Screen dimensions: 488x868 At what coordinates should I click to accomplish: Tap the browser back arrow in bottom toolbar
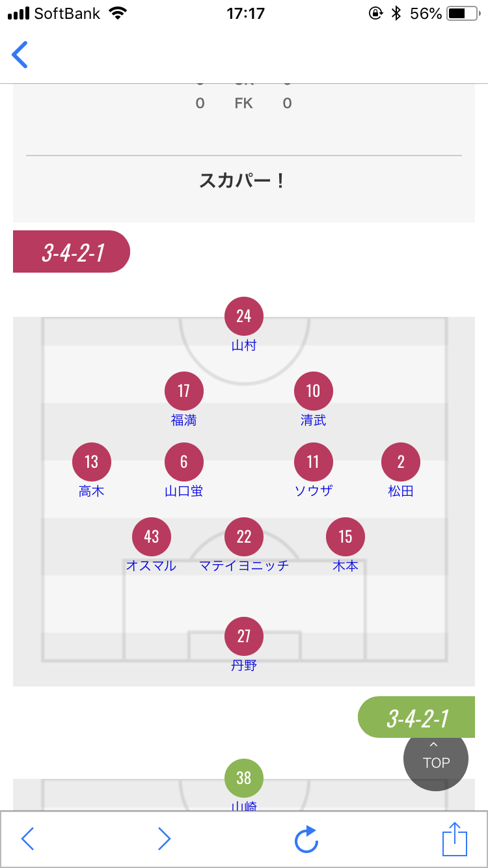[27, 839]
